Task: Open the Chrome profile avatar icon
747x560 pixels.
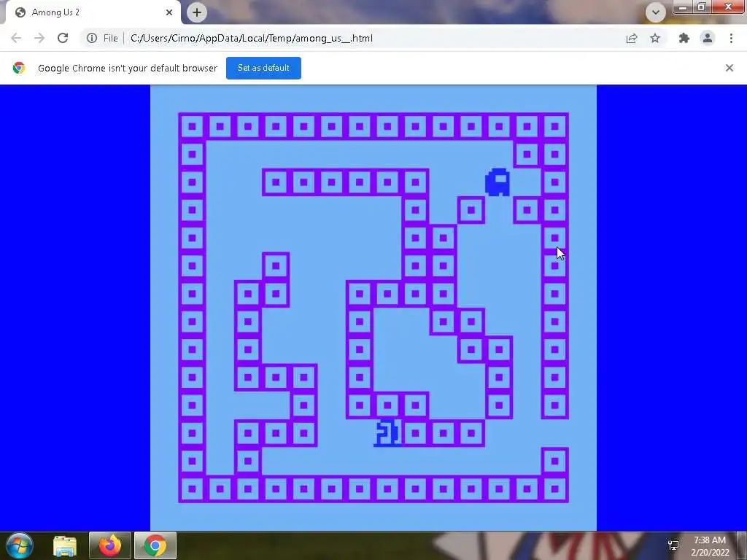Action: click(x=708, y=38)
